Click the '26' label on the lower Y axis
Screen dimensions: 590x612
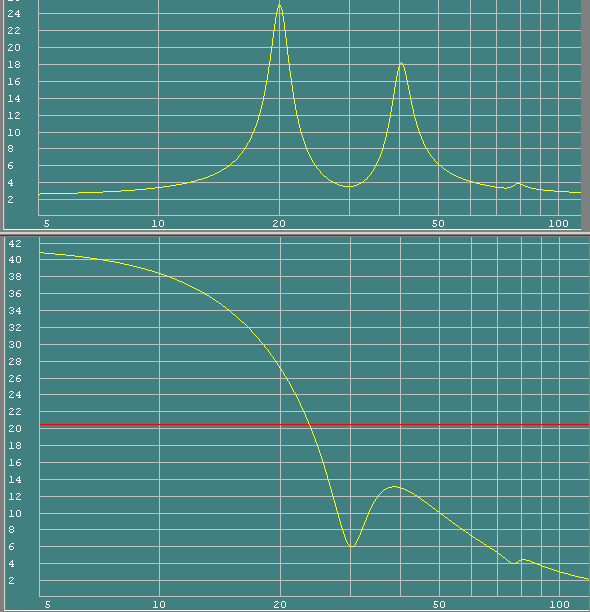coord(15,379)
